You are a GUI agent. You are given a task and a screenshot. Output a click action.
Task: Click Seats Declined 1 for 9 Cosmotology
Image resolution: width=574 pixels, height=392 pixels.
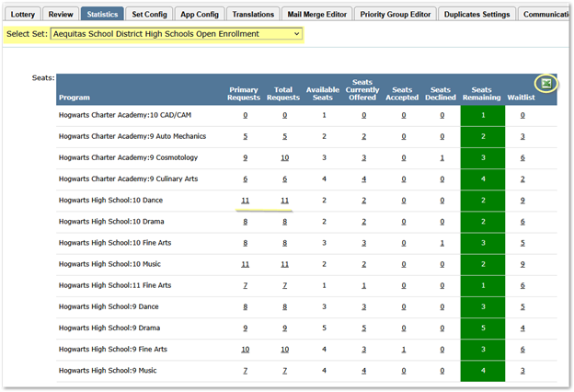pyautogui.click(x=442, y=157)
